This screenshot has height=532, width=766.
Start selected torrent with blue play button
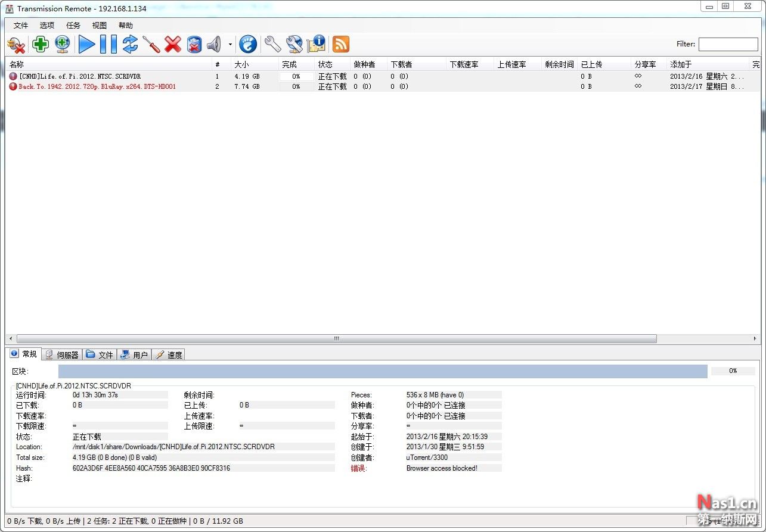(87, 44)
